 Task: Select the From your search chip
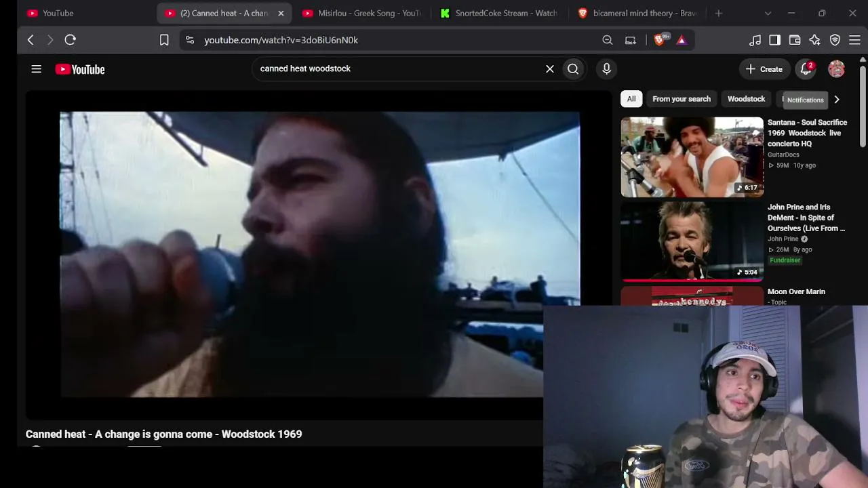pyautogui.click(x=682, y=99)
